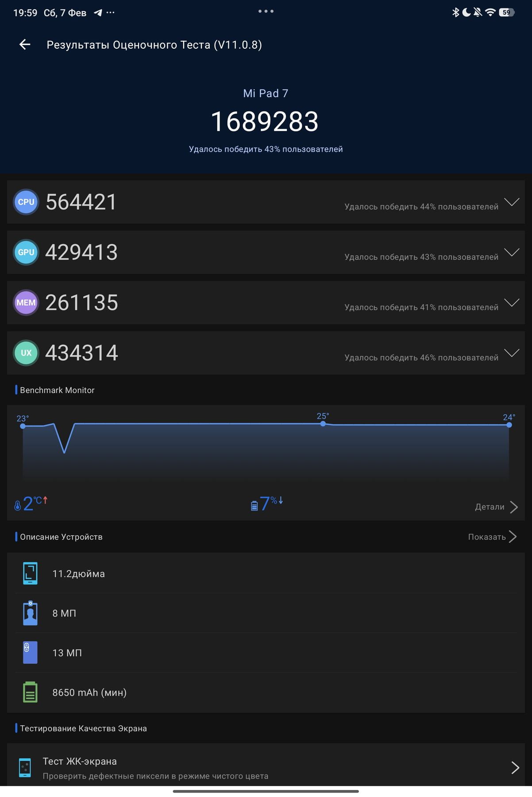The height and width of the screenshot is (797, 532).
Task: Tap 'Удалось победить 46% пользователей' text
Action: click(421, 358)
